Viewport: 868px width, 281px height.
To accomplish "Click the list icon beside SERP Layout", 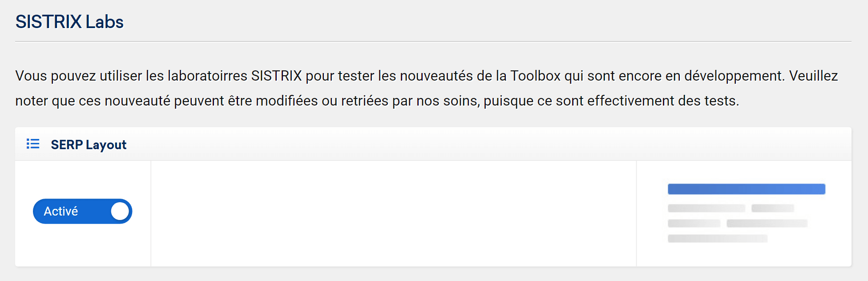I will click(x=33, y=144).
